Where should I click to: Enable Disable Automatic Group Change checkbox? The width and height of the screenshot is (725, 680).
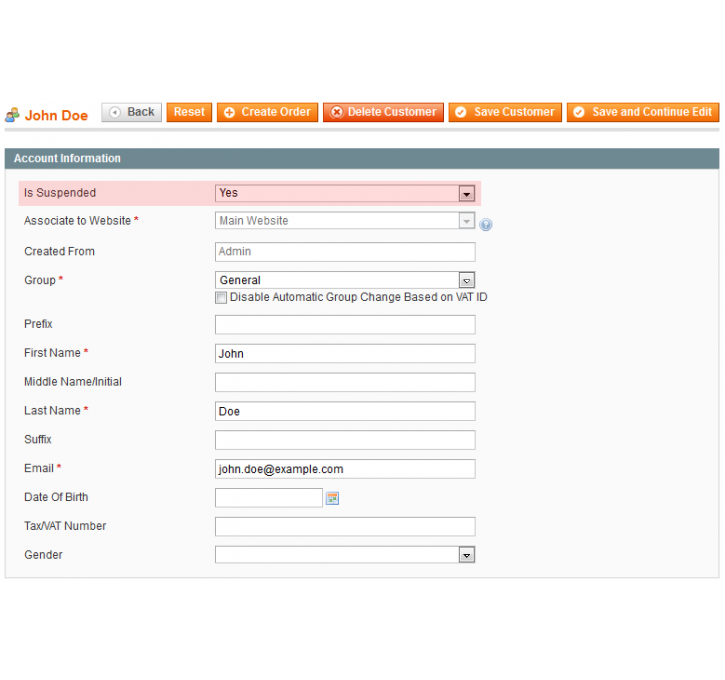[x=221, y=298]
